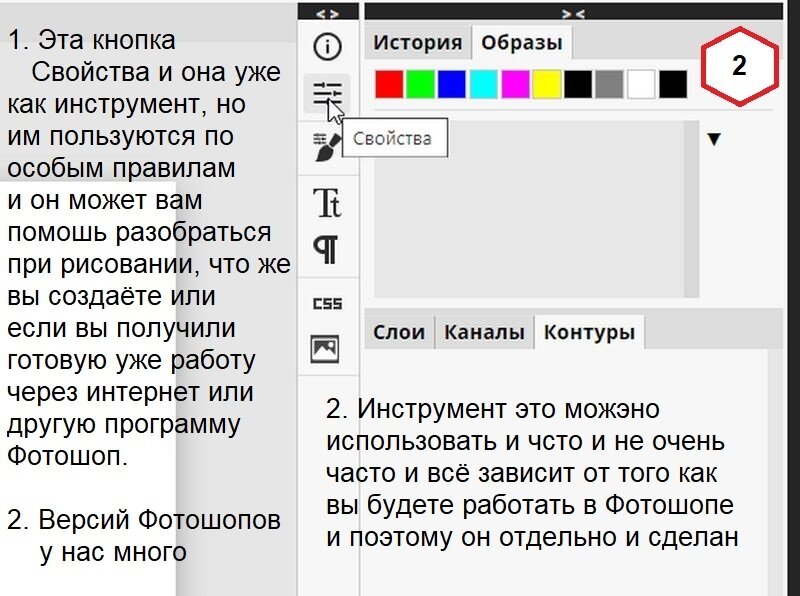Collapse the right panels with >< arrows
Viewport: 800px width, 596px height.
(x=573, y=14)
